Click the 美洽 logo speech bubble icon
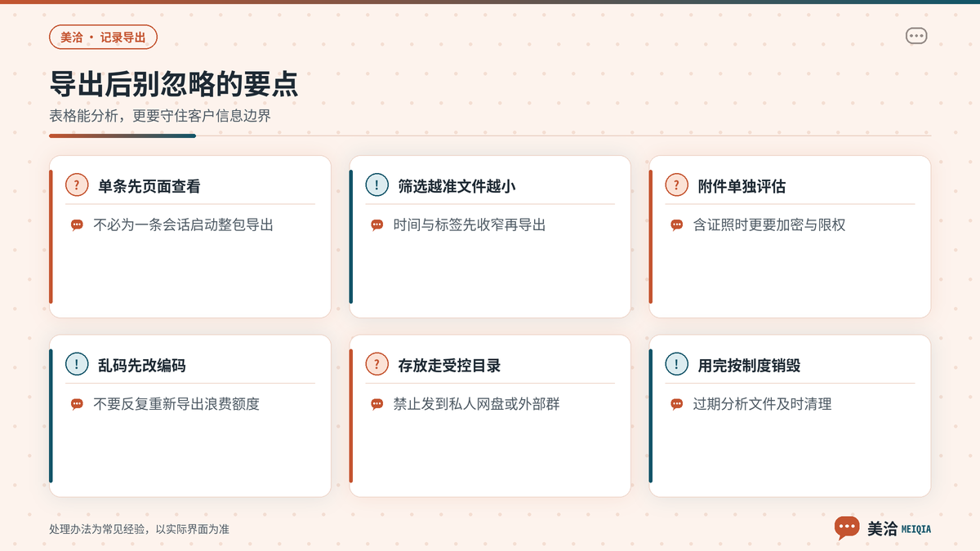The height and width of the screenshot is (551, 980). click(847, 528)
